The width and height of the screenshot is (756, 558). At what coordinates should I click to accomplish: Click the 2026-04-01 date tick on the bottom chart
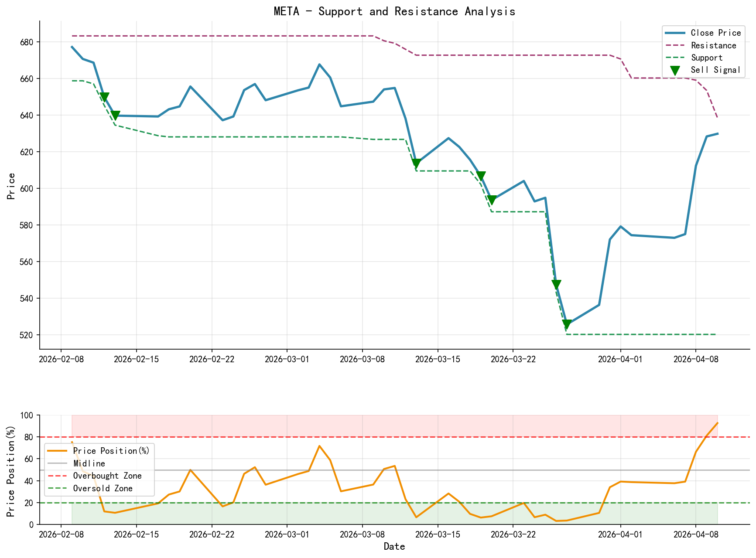click(621, 534)
